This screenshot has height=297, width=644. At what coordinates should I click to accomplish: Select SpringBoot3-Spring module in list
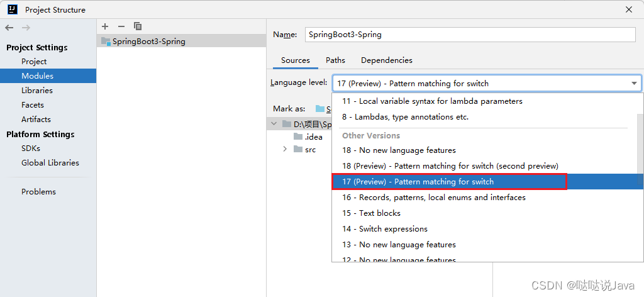182,41
